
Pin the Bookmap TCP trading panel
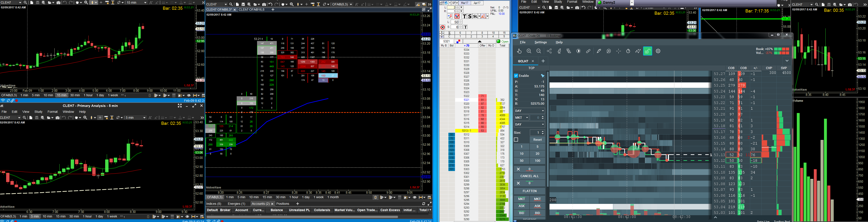click(x=542, y=76)
